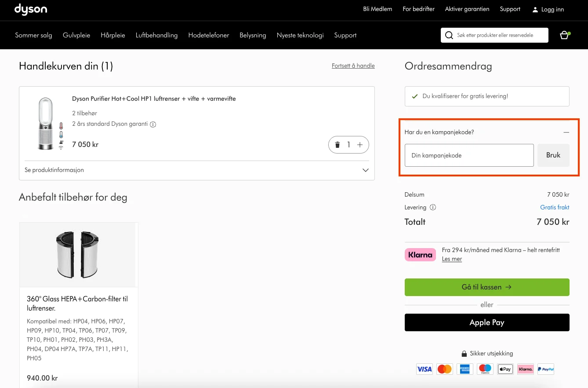Viewport: 588px width, 388px height.
Task: Click the Dyson logo
Action: [31, 9]
